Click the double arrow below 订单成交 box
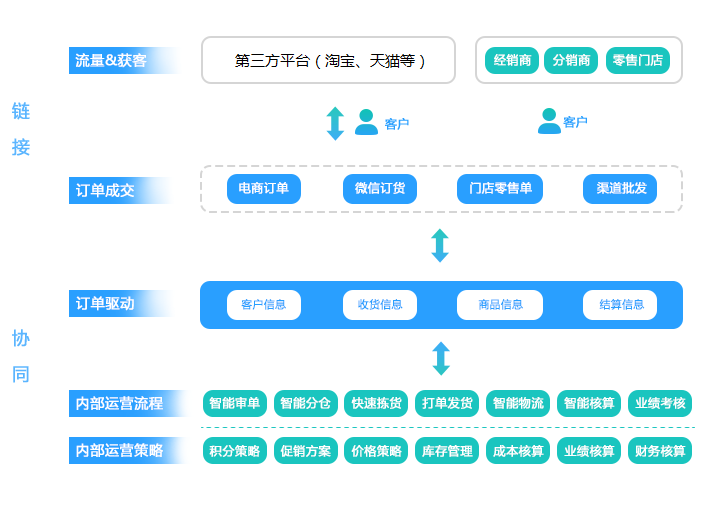The image size is (708, 508). [x=440, y=246]
